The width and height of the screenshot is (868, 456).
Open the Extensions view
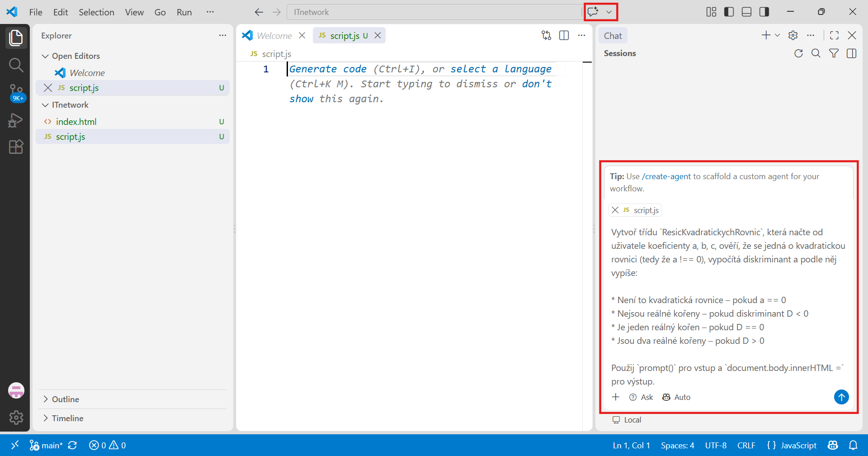tap(16, 147)
